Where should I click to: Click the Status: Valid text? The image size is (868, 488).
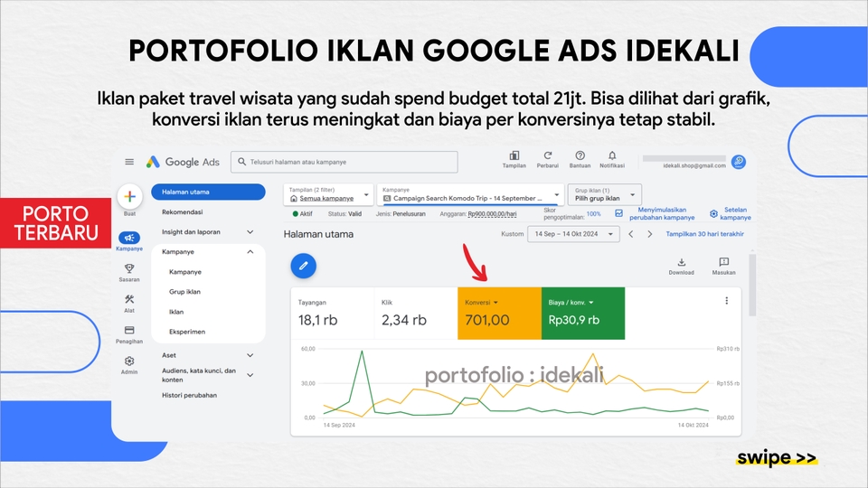click(x=344, y=213)
